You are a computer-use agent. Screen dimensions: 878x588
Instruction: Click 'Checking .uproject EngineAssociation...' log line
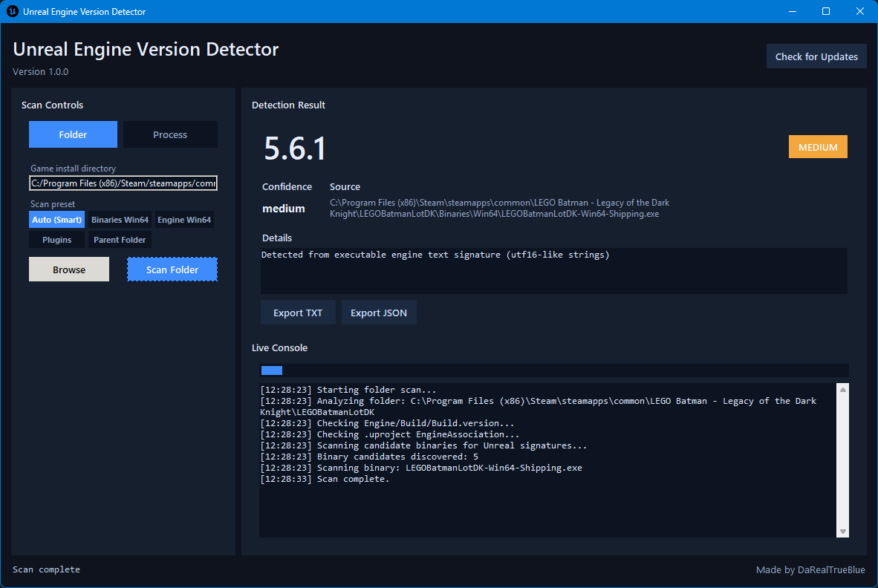[390, 434]
